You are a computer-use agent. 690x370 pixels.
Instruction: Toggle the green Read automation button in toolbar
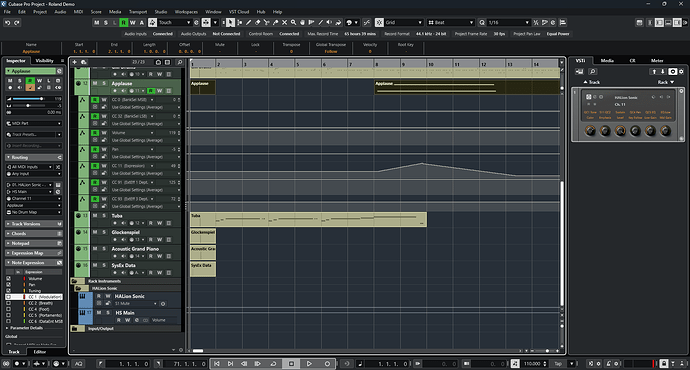tap(123, 22)
